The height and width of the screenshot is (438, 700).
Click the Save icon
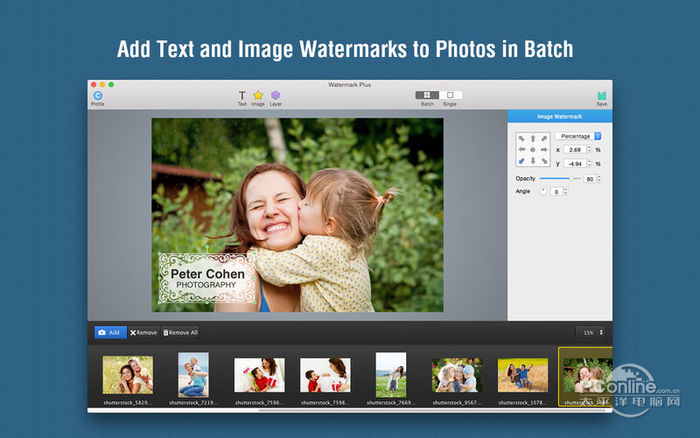601,95
